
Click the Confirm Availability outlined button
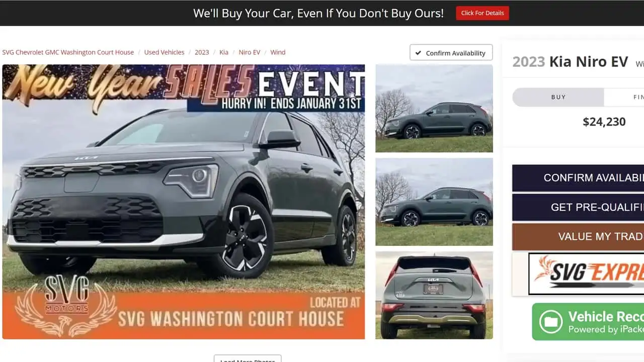[451, 53]
